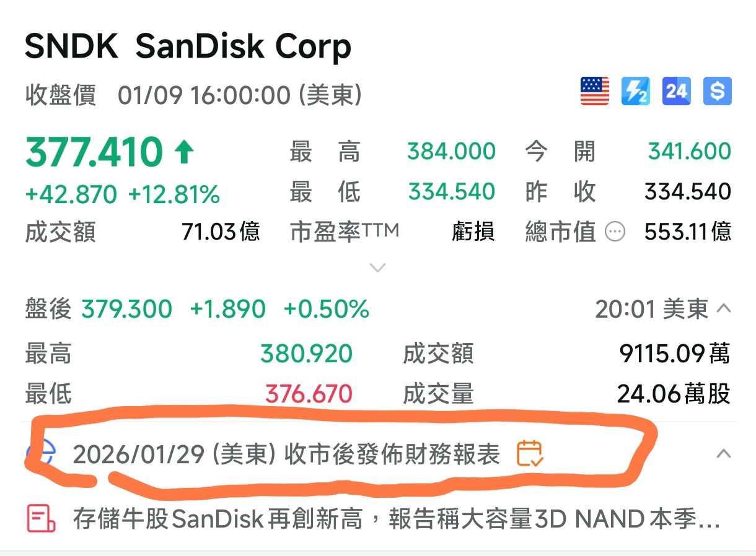The width and height of the screenshot is (756, 556).
Task: Toggle currency display with dollar icon
Action: coord(716,90)
